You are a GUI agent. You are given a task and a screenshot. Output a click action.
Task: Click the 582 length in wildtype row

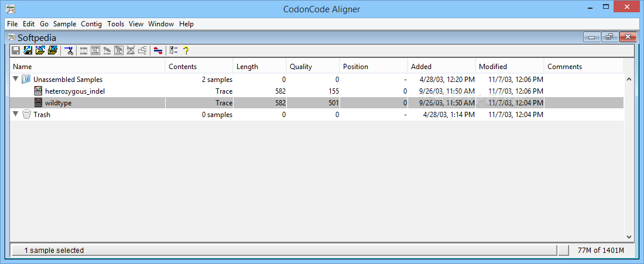coord(280,103)
